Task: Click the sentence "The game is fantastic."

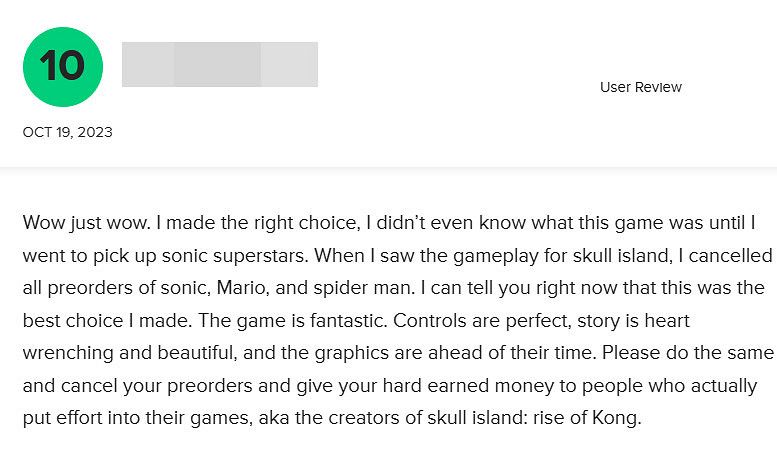Action: pyautogui.click(x=281, y=320)
